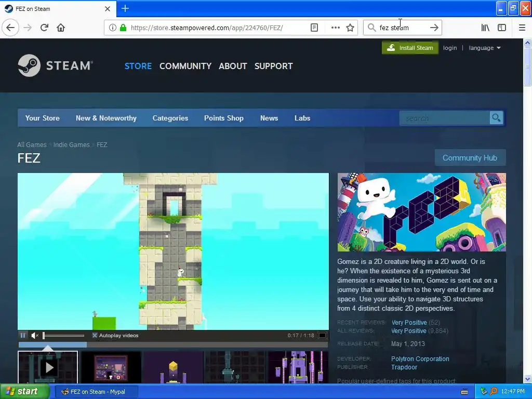
Task: Click all reviews Very Positive link
Action: (409, 331)
